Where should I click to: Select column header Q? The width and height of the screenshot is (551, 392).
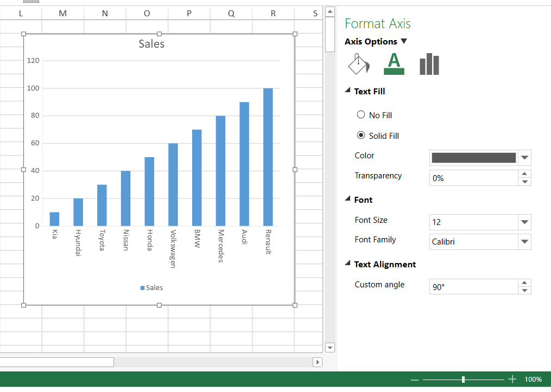click(231, 14)
